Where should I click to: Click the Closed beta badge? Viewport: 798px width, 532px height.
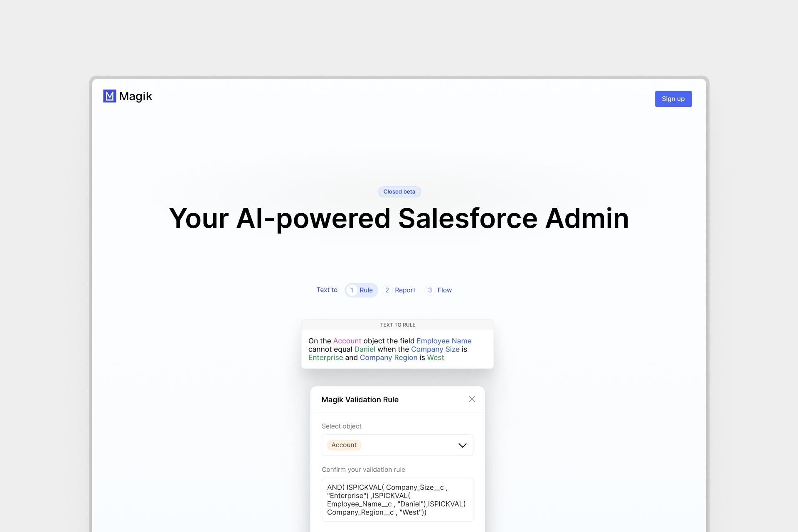point(399,192)
